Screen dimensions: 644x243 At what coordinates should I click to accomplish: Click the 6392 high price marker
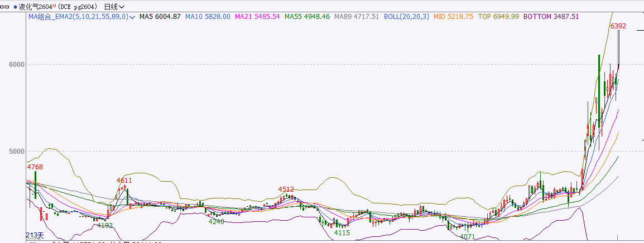point(618,26)
